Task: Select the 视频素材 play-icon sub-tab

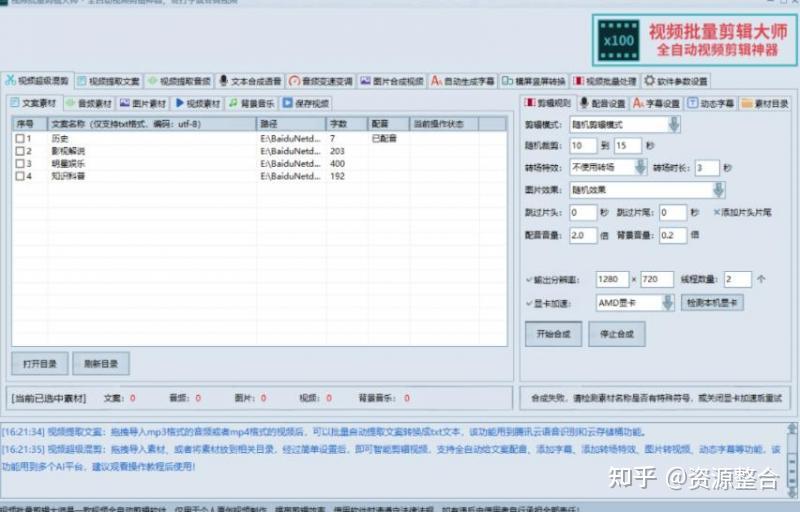Action: click(197, 104)
